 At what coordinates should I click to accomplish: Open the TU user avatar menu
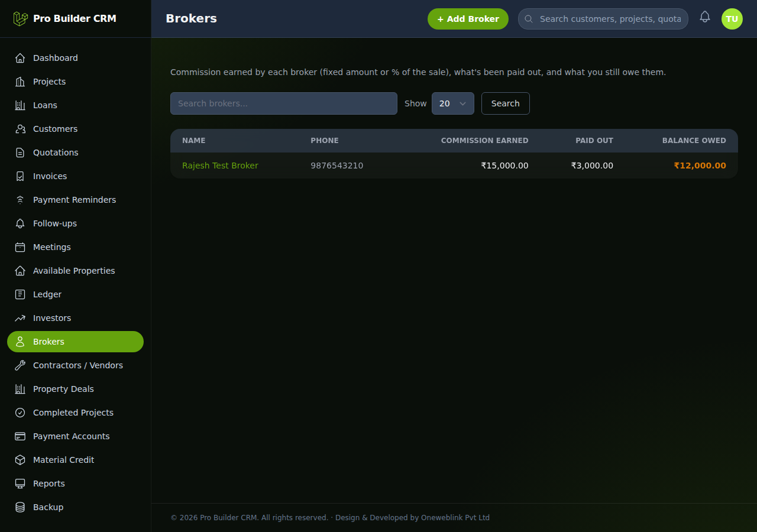coord(732,19)
